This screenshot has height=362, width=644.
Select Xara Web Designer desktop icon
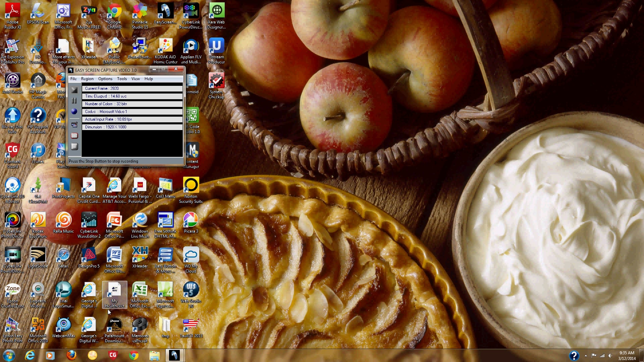(x=216, y=16)
